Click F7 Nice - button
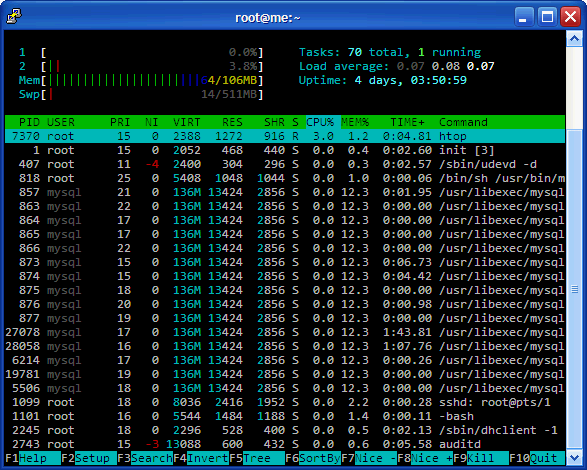Image resolution: width=587 pixels, height=470 pixels. tap(369, 458)
